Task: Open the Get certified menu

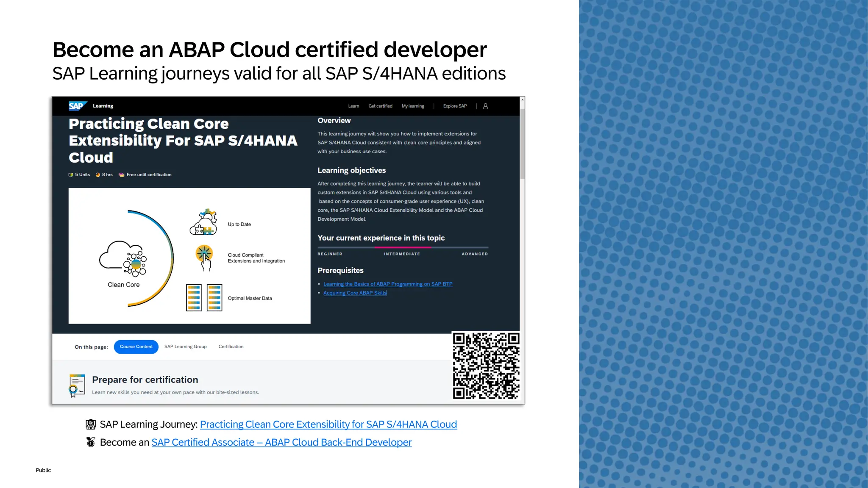Action: [380, 106]
